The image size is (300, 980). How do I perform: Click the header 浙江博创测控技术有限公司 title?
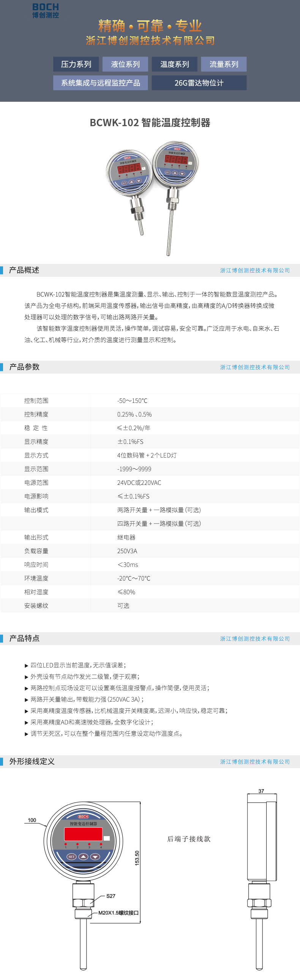click(150, 40)
